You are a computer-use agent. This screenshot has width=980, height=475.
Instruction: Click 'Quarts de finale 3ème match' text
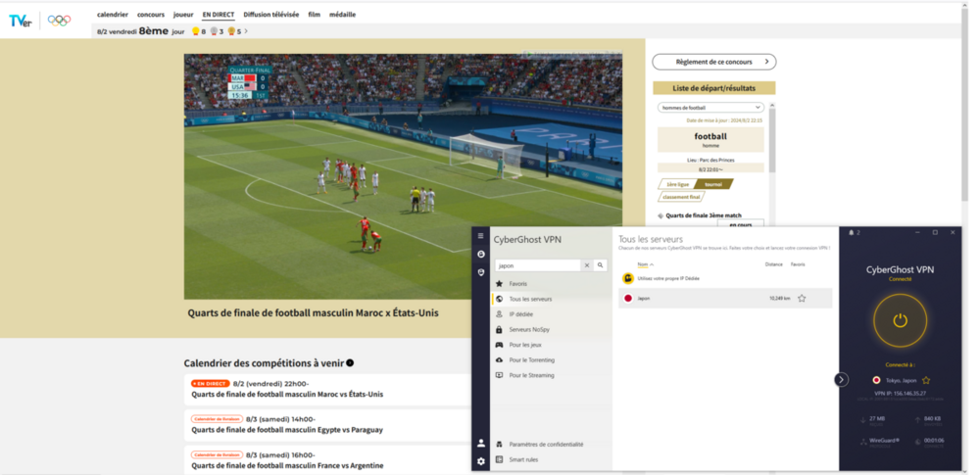[704, 215]
